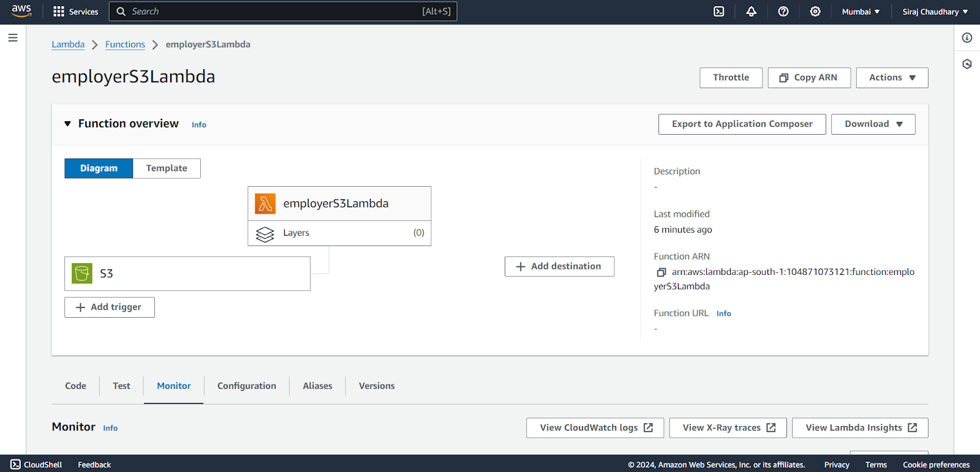Click View Lambda Insights button
The width and height of the screenshot is (980, 472).
860,428
